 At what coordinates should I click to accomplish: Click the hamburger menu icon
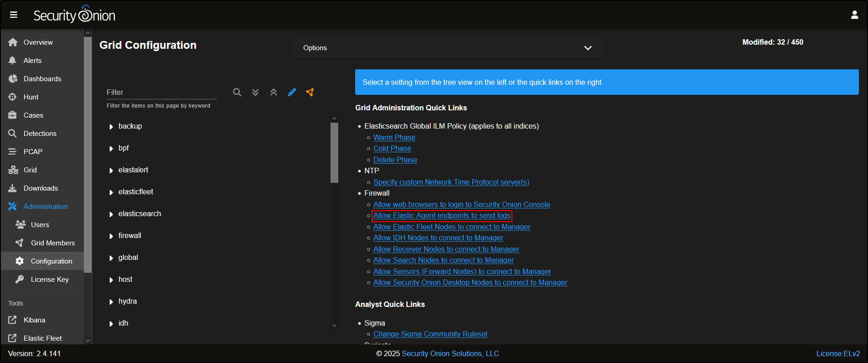[x=14, y=15]
